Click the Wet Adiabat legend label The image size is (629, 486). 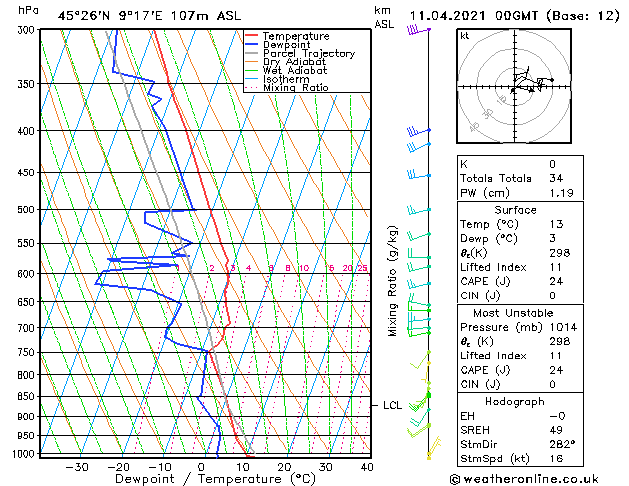(x=295, y=71)
